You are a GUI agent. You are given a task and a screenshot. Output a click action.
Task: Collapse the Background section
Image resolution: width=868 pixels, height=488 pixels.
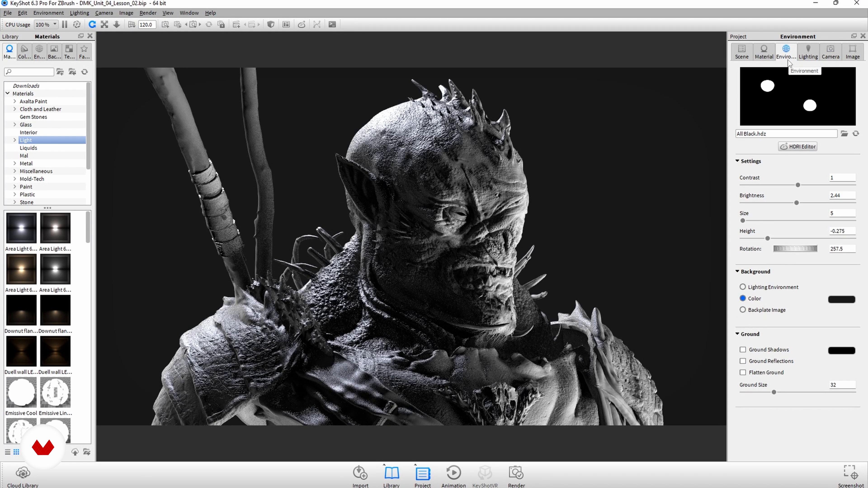[737, 271]
